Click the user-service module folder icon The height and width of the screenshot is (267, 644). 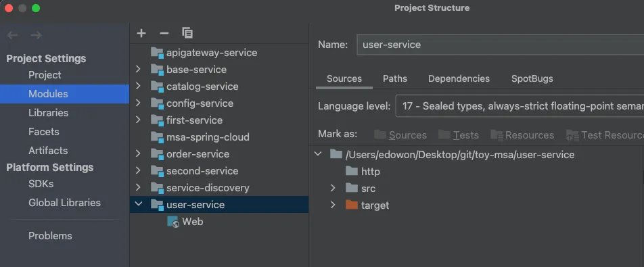(157, 204)
